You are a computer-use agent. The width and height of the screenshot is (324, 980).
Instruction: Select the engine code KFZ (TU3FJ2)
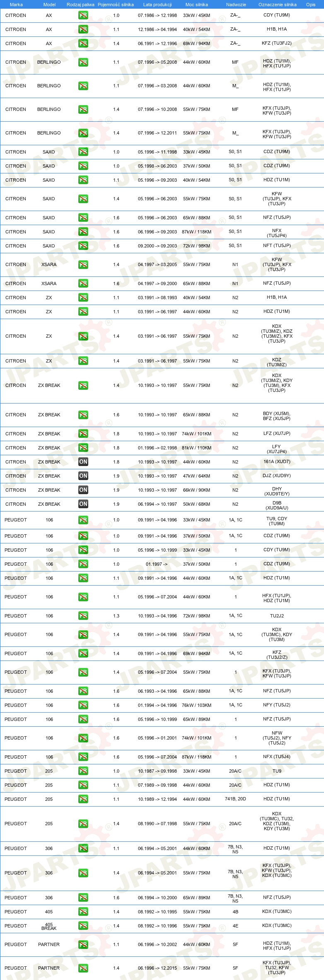(277, 43)
